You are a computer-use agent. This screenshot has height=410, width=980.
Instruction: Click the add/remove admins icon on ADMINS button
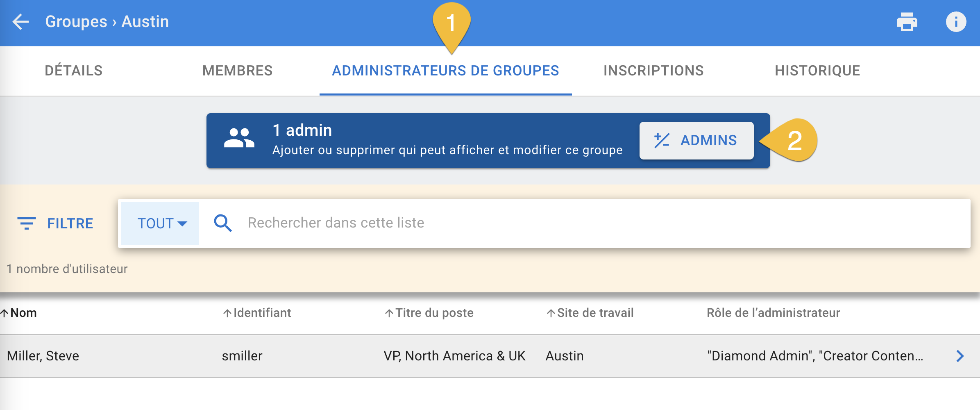coord(662,140)
